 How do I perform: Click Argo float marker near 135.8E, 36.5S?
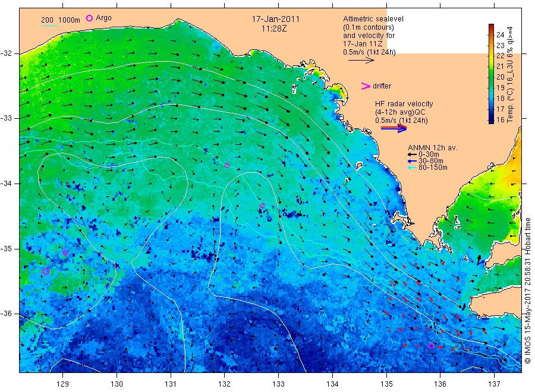tap(431, 346)
